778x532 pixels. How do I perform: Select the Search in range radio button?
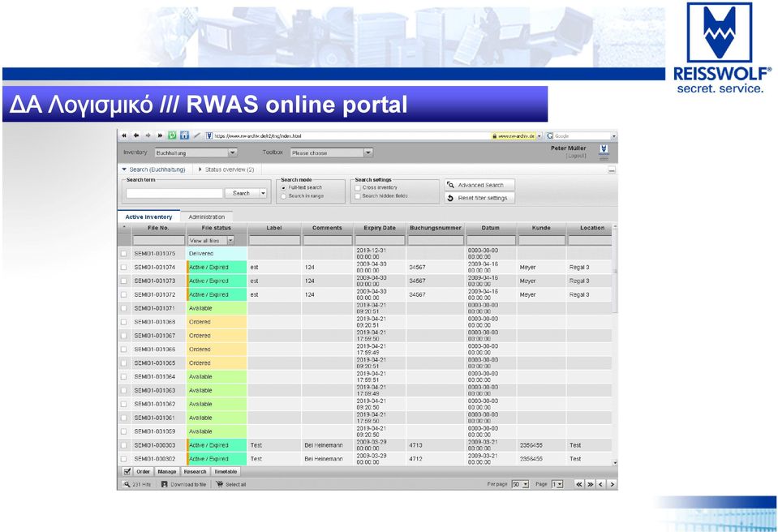tap(284, 196)
